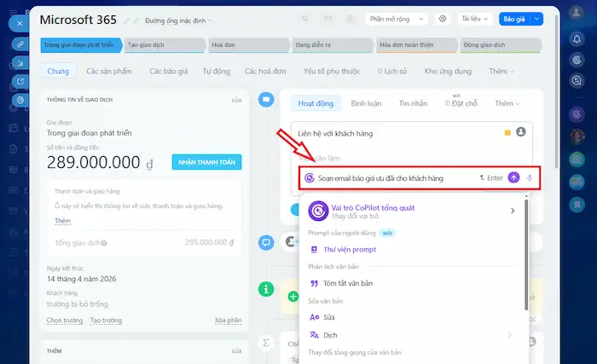597x364 pixels.
Task: Open Phần mở rộng dropdown
Action: click(397, 19)
